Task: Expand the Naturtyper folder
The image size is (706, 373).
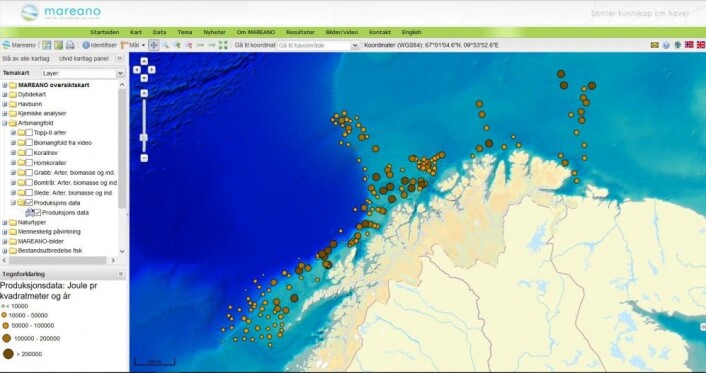Action: click(5, 223)
